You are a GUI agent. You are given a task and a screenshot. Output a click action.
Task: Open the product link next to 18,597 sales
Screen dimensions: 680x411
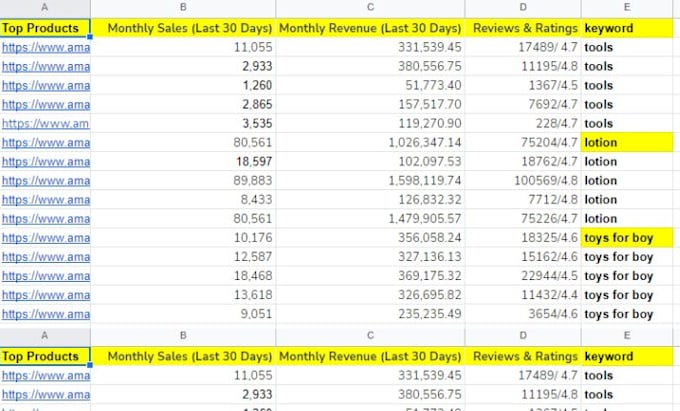click(46, 162)
